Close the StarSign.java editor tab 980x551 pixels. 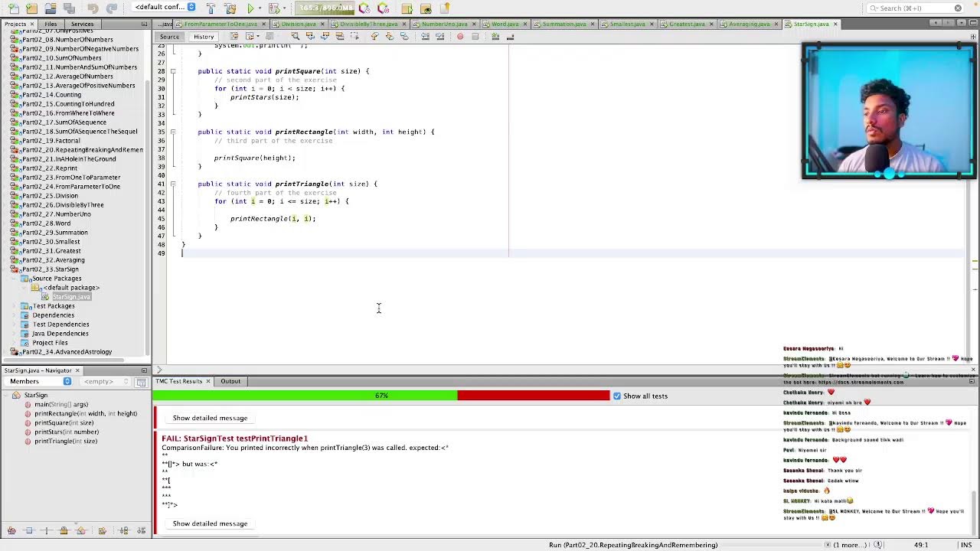pyautogui.click(x=835, y=24)
